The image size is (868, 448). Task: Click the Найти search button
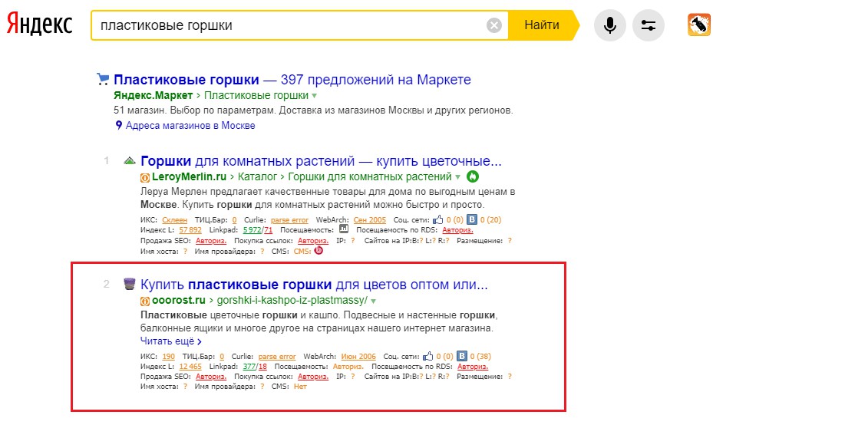point(543,25)
